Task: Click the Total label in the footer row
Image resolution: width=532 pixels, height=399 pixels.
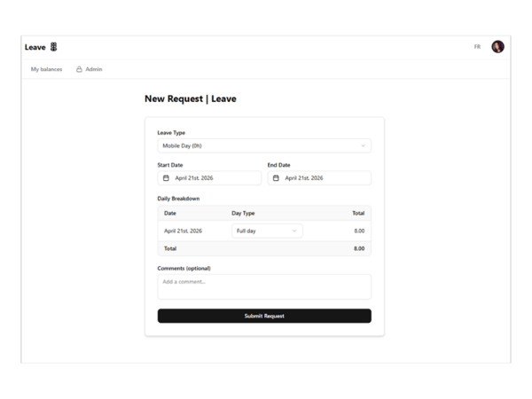Action: click(170, 248)
